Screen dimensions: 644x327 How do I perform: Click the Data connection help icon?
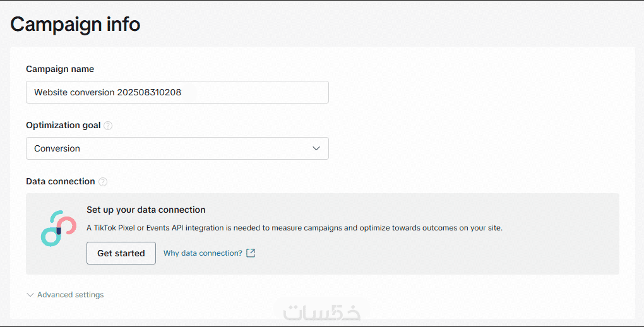tap(103, 182)
